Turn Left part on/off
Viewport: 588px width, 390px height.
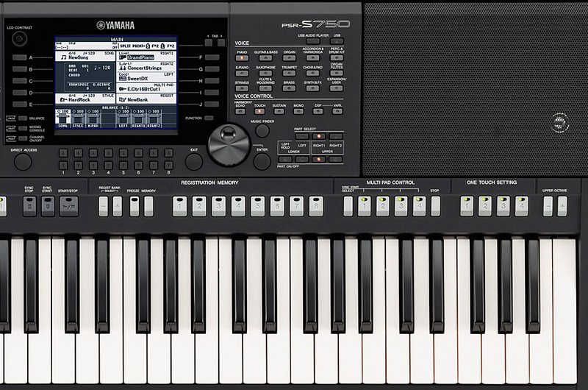tap(302, 160)
